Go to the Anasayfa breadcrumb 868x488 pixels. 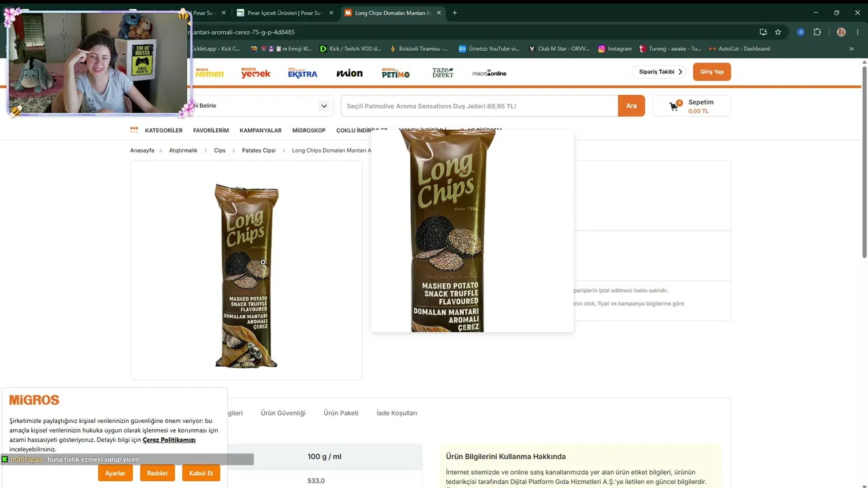(x=142, y=150)
